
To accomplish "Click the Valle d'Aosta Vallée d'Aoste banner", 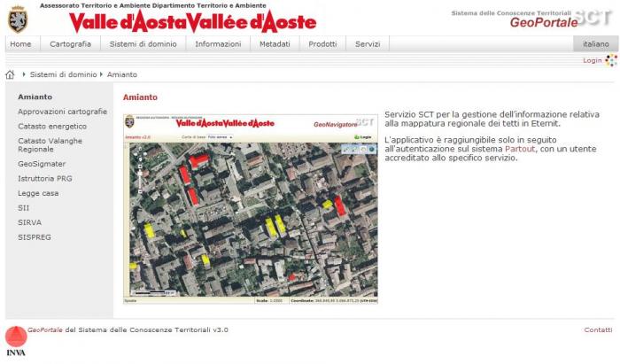I will coord(192,22).
